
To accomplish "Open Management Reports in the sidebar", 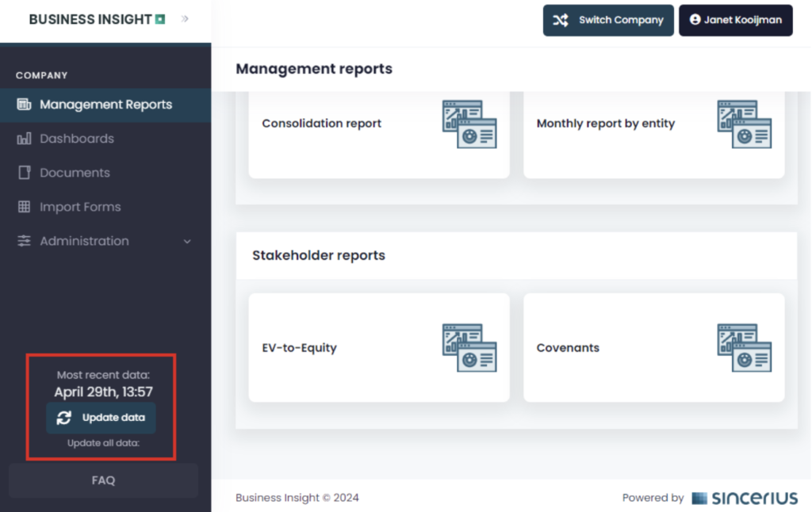I will coord(105,105).
